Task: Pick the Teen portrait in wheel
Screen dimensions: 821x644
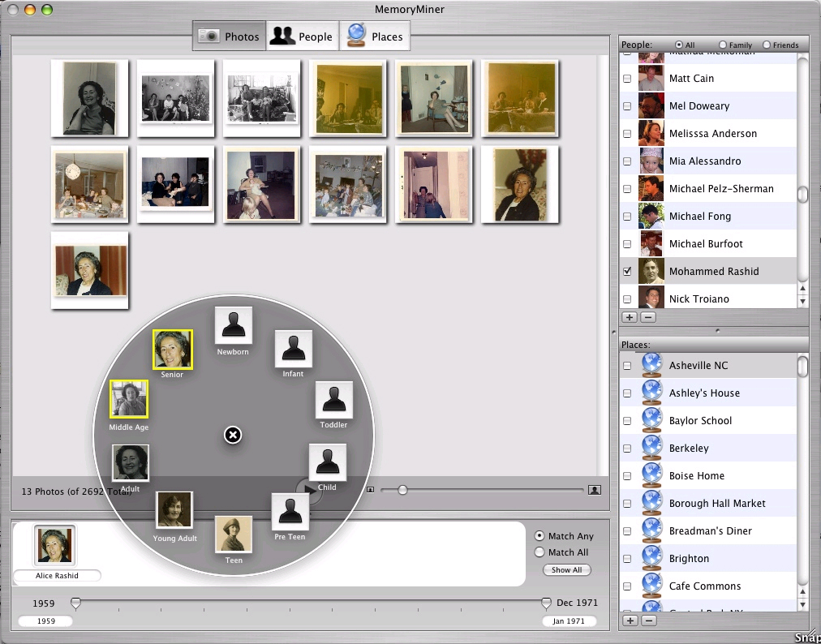Action: (234, 534)
